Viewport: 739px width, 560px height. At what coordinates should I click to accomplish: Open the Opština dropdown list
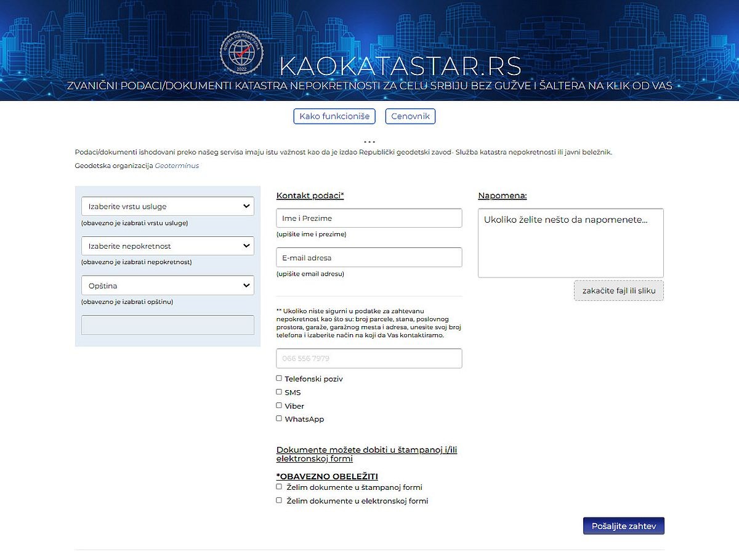(168, 286)
